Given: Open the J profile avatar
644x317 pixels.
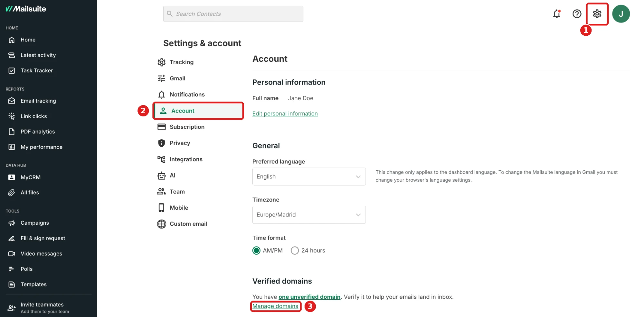Looking at the screenshot, I should [621, 14].
